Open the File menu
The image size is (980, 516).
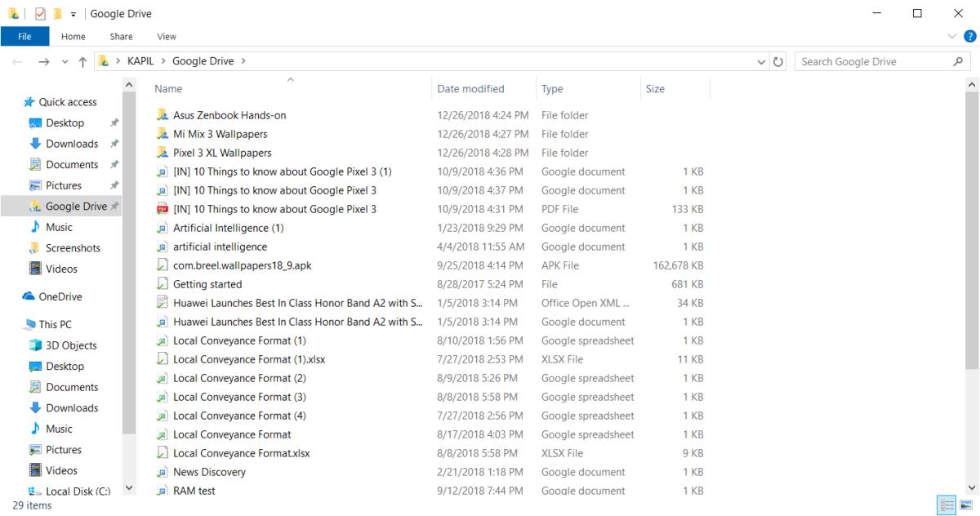(x=24, y=36)
